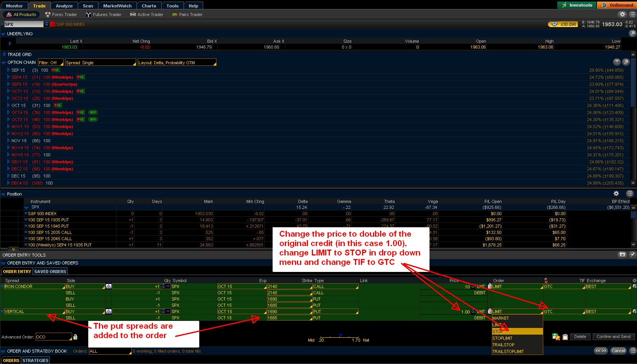Click the red alert icon beside SPX symbol
637x364 pixels.
pyautogui.click(x=53, y=24)
